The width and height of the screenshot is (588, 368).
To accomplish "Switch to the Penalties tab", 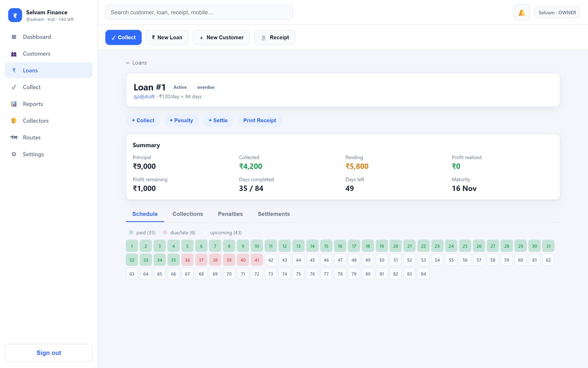I will click(x=230, y=214).
